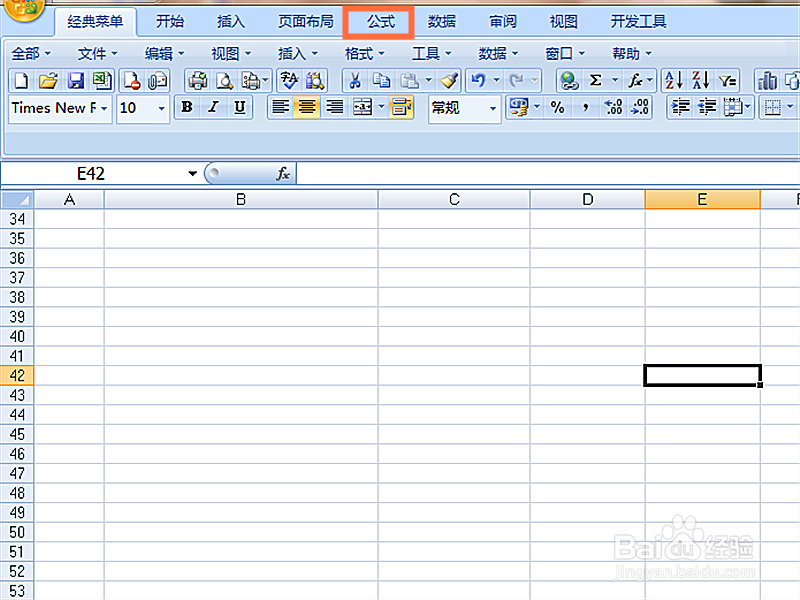The image size is (800, 600).
Task: Open the 全部 dropdown menu
Action: pyautogui.click(x=31, y=54)
